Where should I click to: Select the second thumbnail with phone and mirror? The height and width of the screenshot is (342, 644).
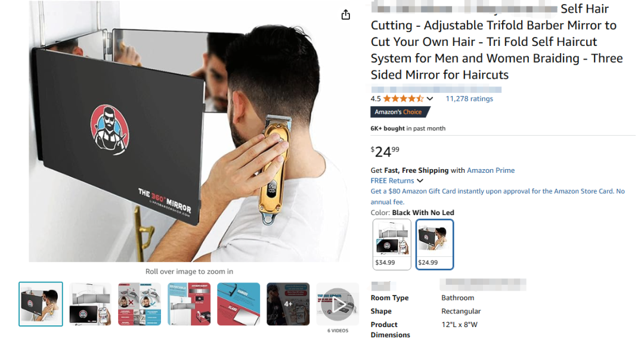point(90,304)
